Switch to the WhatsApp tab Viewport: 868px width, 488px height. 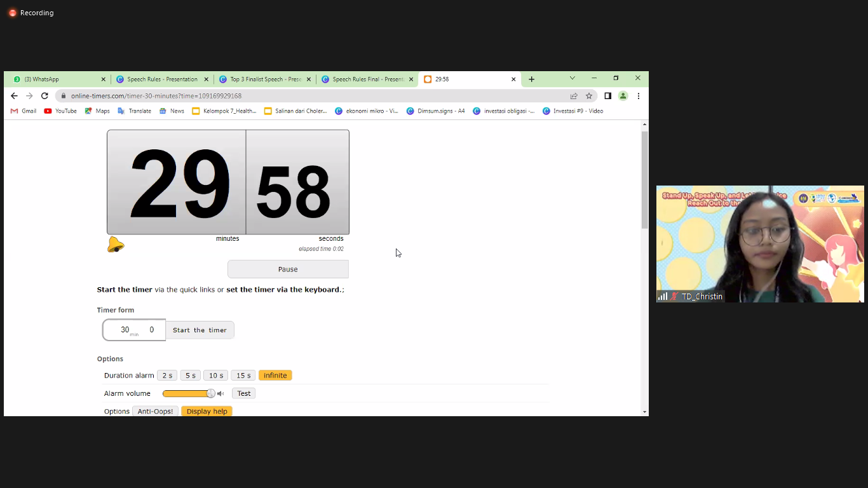[x=56, y=79]
